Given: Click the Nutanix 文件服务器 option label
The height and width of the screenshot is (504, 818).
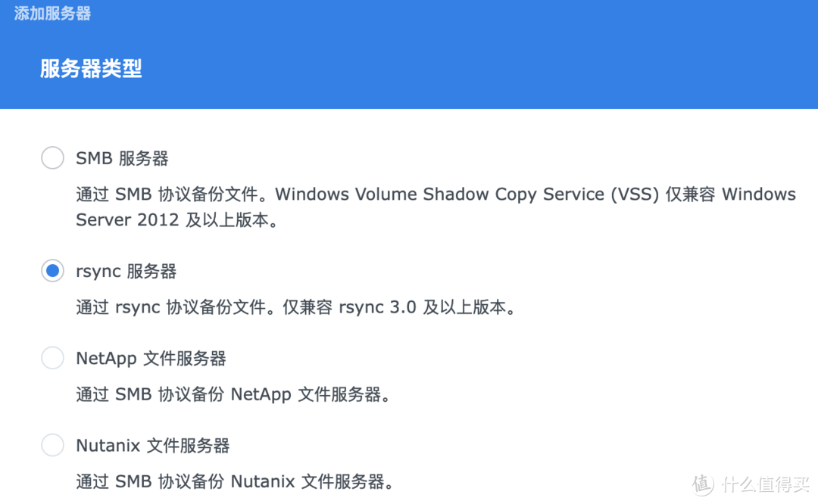Looking at the screenshot, I should [152, 446].
